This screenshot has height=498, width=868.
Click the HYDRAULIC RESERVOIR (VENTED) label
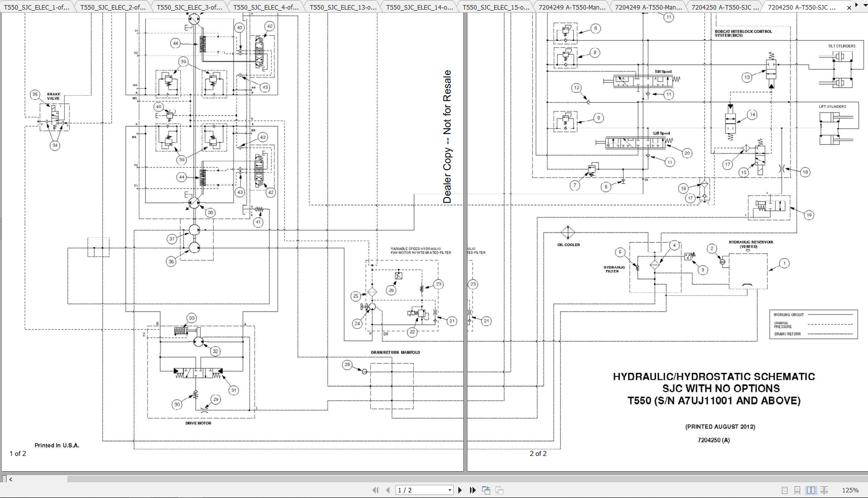point(751,244)
